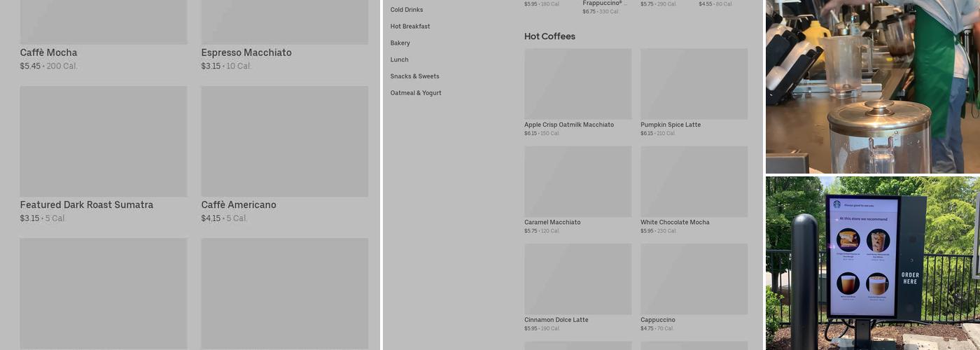The height and width of the screenshot is (350, 980).
Task: Open the barista counter photo
Action: [x=873, y=87]
